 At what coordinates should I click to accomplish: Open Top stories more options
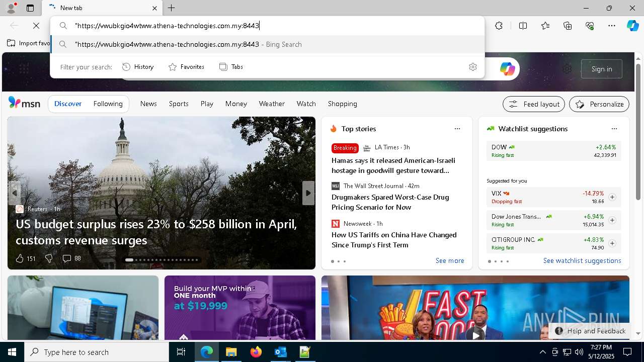[x=457, y=129]
